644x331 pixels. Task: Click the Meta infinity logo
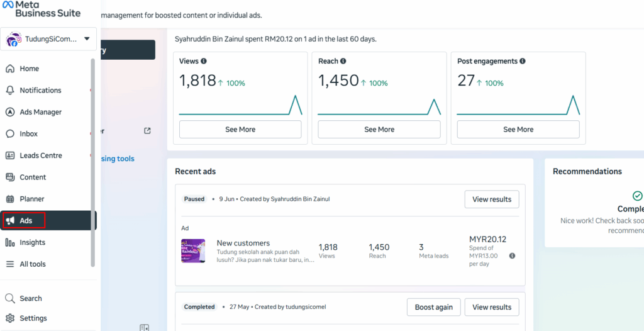pos(8,4)
